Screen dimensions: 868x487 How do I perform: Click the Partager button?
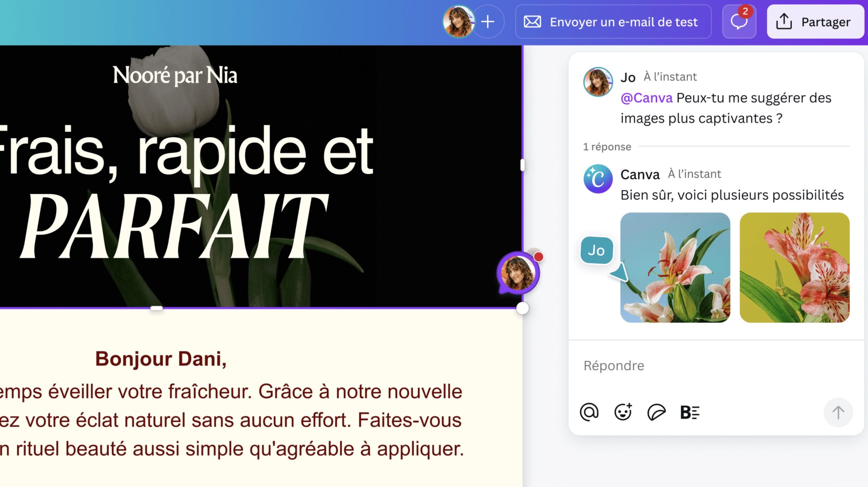click(815, 22)
